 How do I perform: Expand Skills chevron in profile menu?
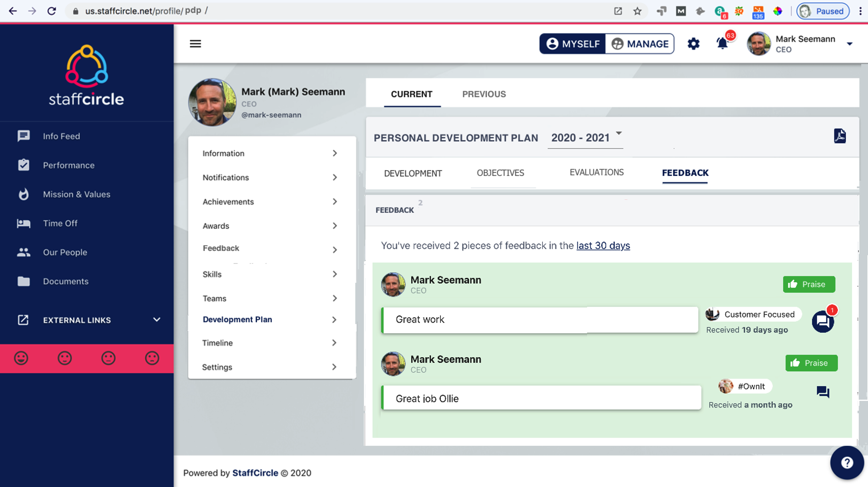(x=335, y=274)
